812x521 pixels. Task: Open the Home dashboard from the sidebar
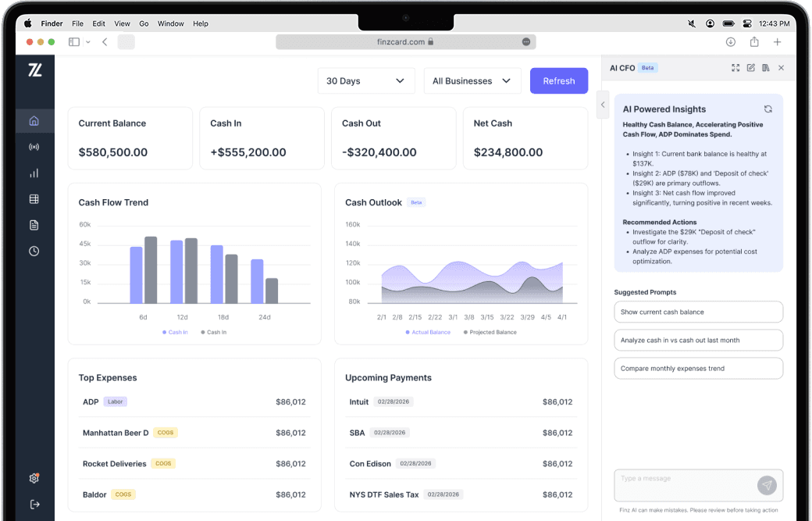[x=33, y=120]
